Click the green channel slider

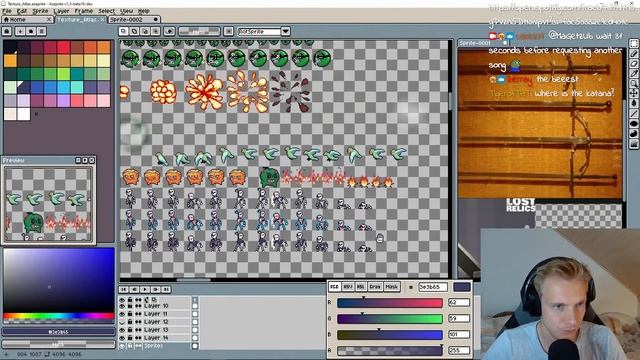point(390,319)
